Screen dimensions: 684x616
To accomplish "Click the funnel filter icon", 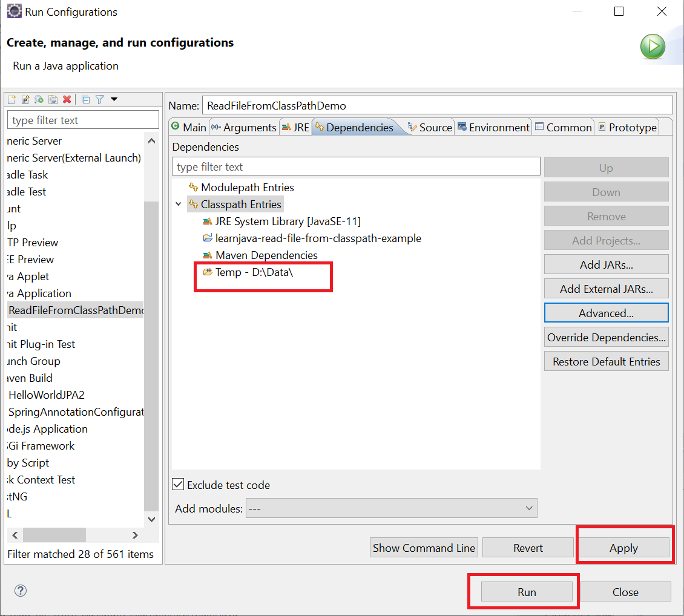I will [99, 100].
